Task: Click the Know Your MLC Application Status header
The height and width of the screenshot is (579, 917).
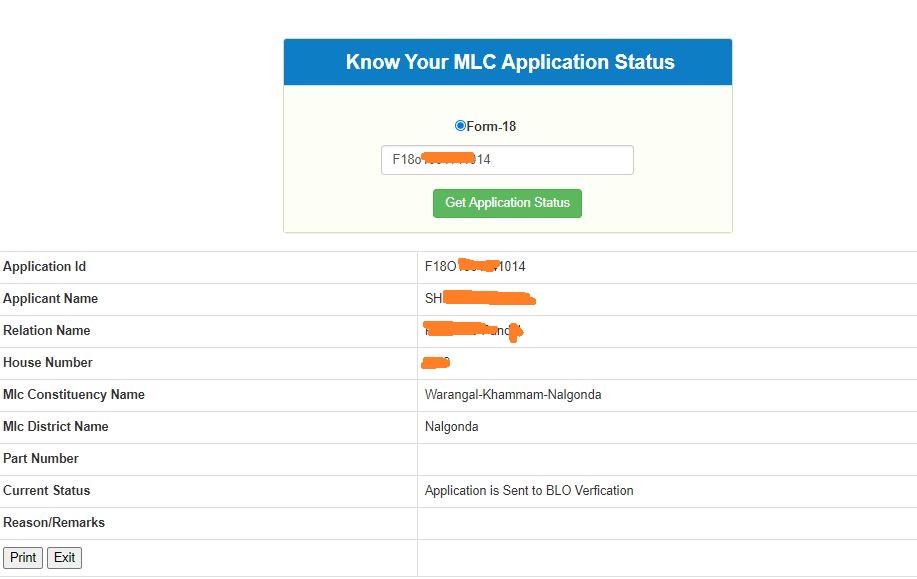Action: tap(507, 61)
